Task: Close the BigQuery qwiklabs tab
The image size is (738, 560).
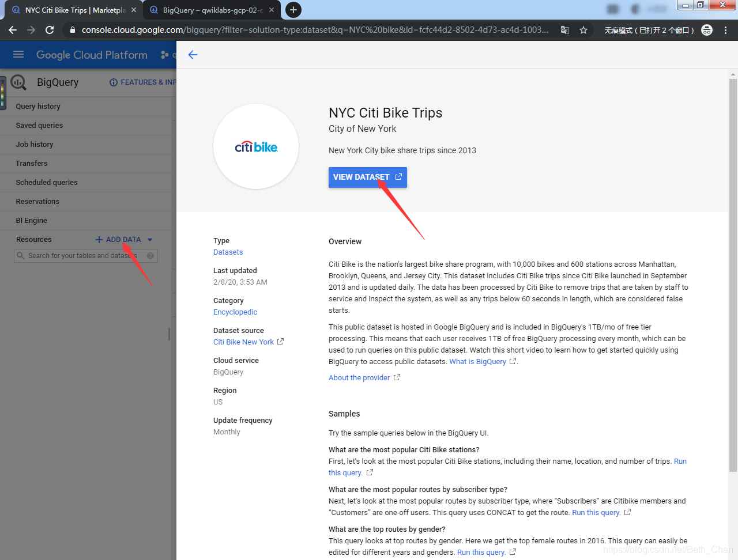Action: (x=272, y=10)
